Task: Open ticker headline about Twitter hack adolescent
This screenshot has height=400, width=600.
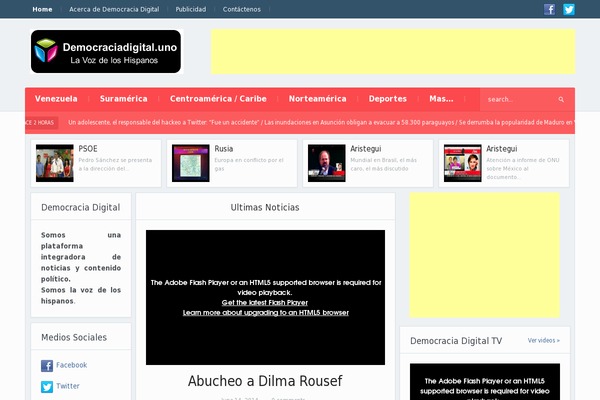Action: [164, 122]
